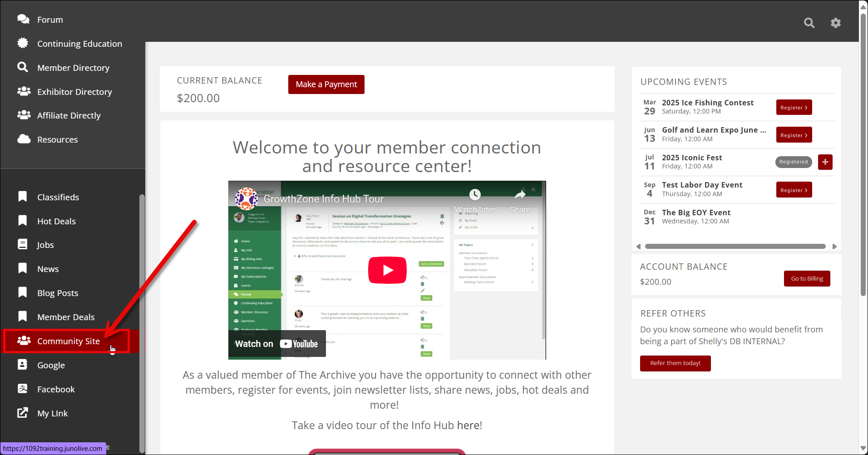Open the Resources cloud icon
Image resolution: width=868 pixels, height=455 pixels.
23,138
